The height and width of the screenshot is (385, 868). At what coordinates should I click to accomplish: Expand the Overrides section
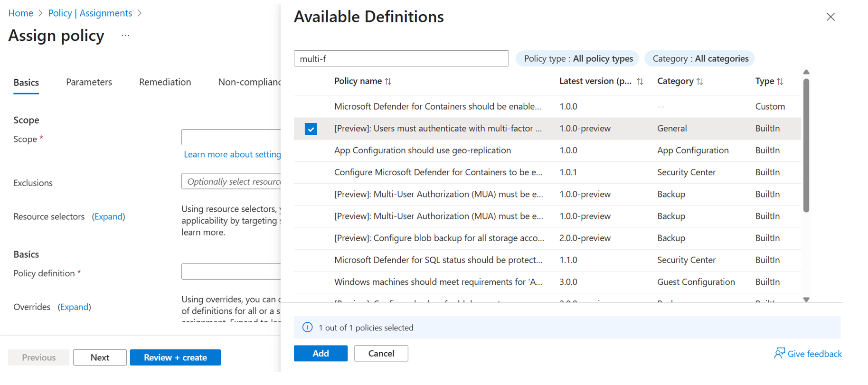[75, 307]
